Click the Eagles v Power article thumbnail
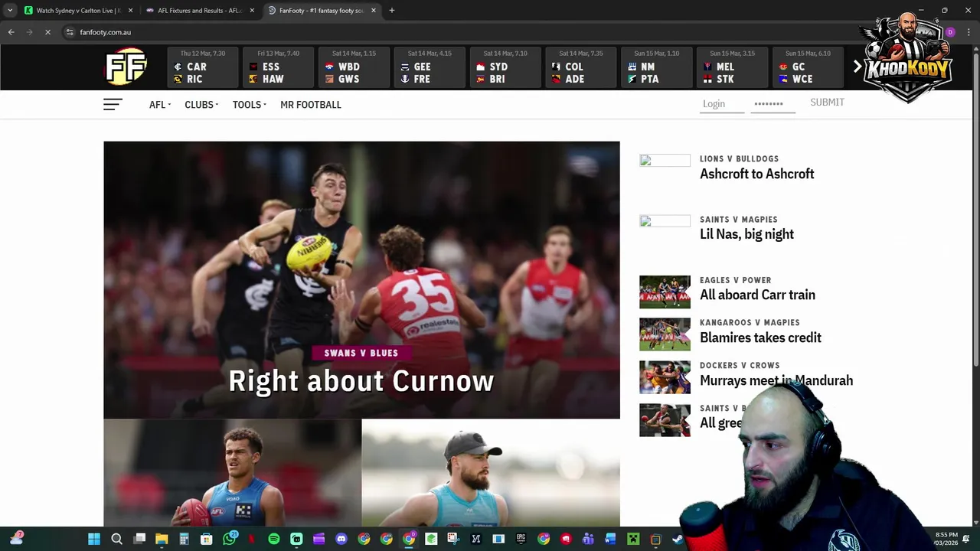 pyautogui.click(x=665, y=292)
